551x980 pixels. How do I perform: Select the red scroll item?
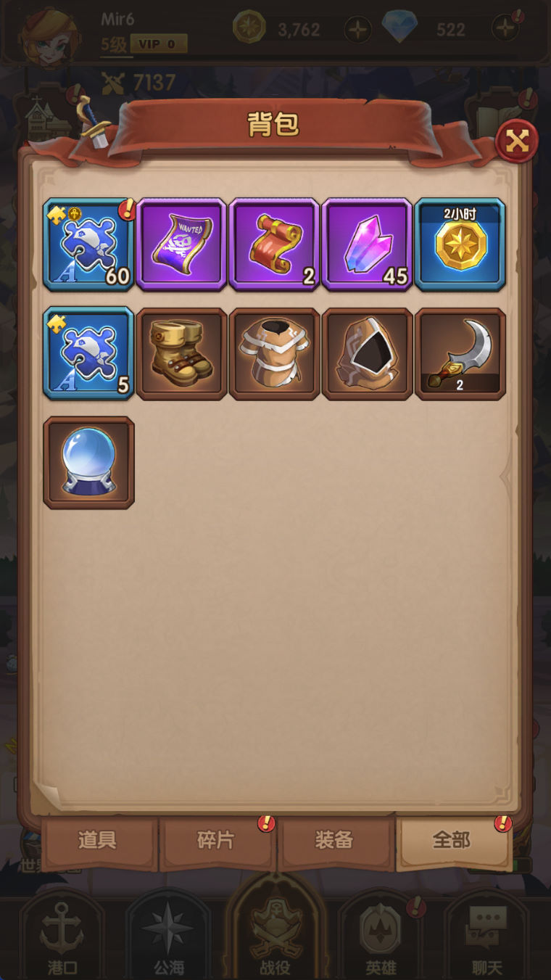[x=275, y=244]
